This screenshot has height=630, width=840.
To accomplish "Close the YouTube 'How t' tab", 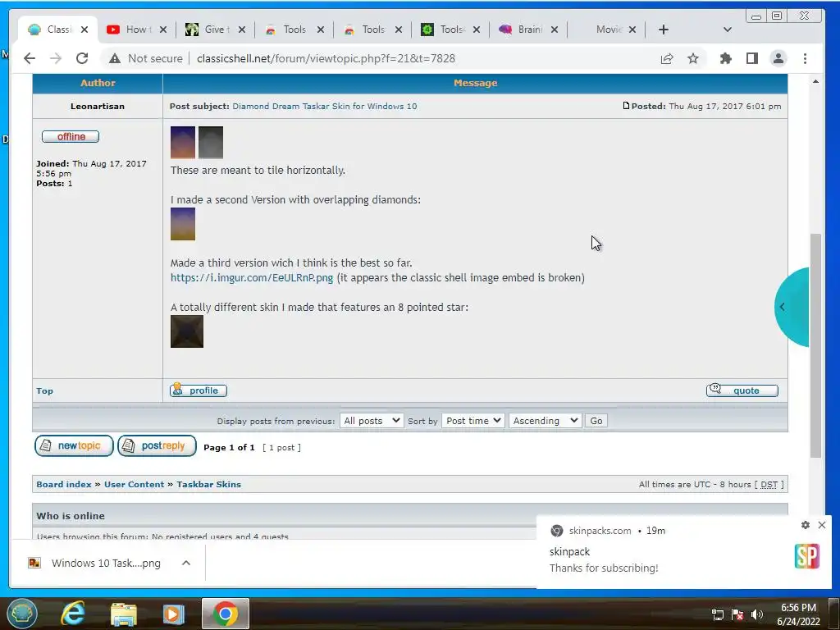I will coord(163,30).
